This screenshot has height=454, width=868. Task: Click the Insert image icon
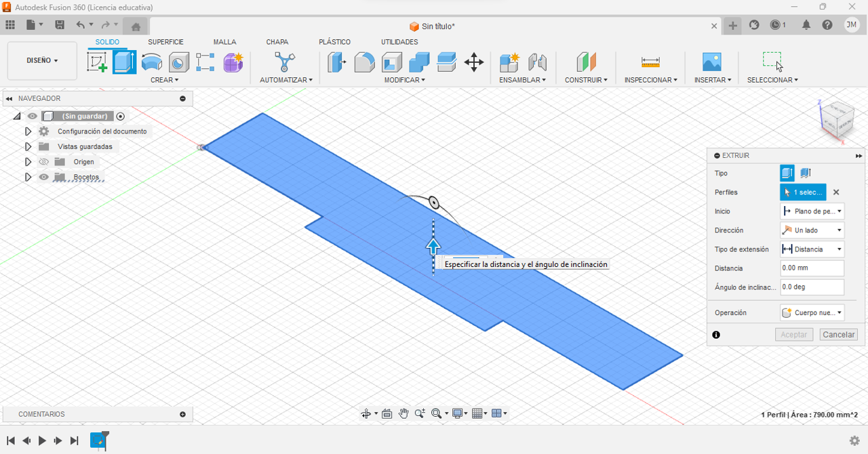point(712,62)
